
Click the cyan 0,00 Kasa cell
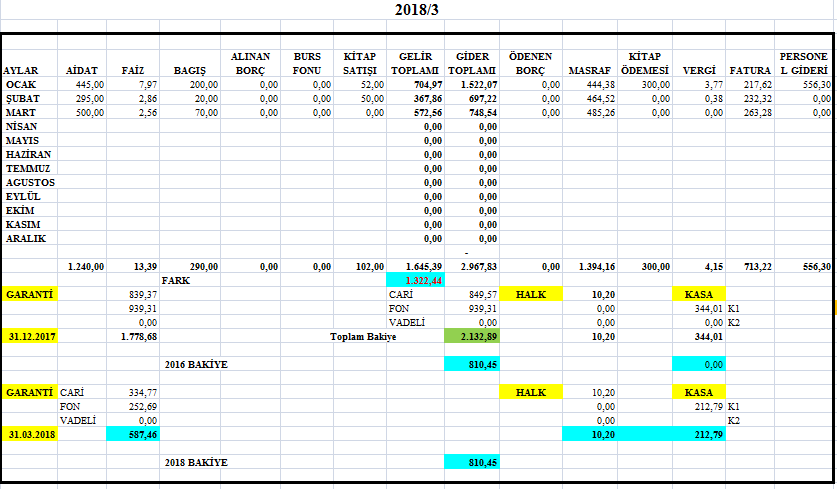(699, 364)
